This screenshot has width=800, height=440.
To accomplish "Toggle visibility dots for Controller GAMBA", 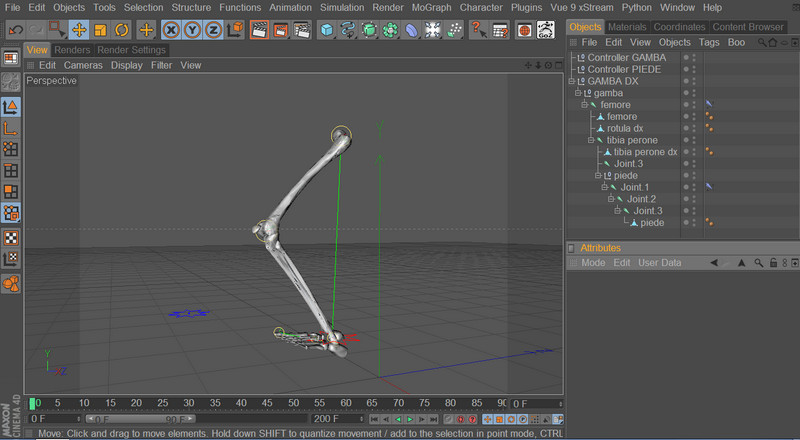I will click(693, 58).
